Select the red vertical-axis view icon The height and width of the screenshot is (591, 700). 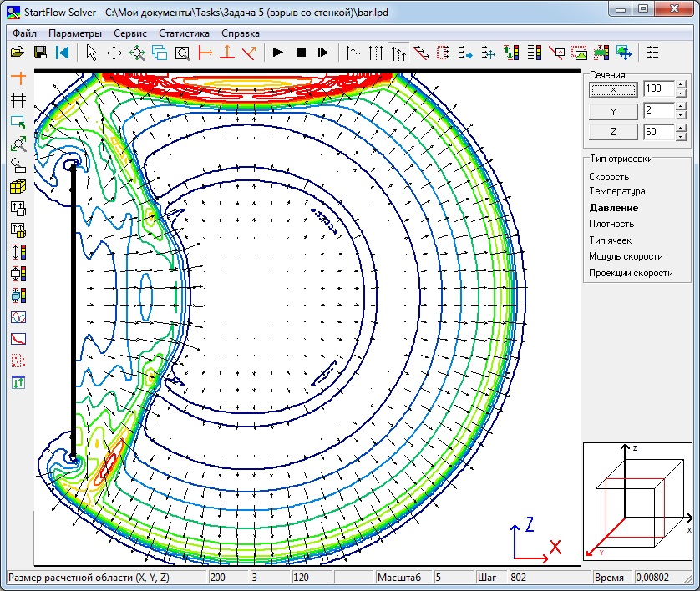227,53
